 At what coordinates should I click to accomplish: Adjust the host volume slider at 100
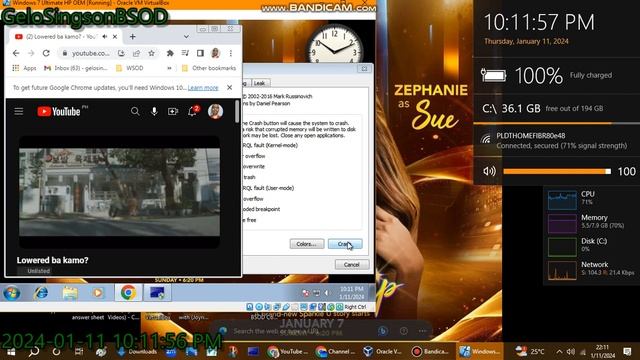tap(556, 171)
